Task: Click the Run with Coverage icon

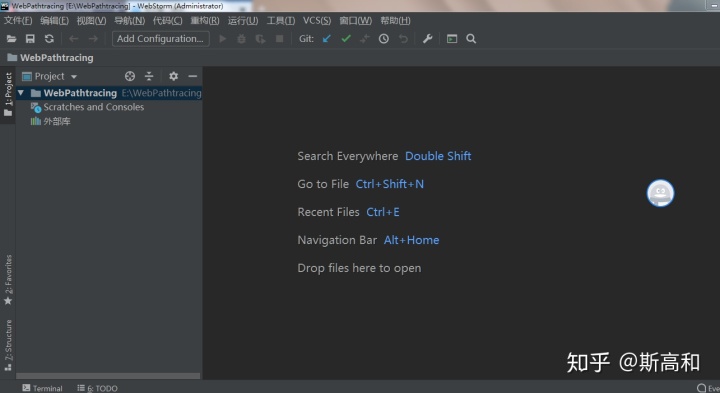Action: point(260,39)
